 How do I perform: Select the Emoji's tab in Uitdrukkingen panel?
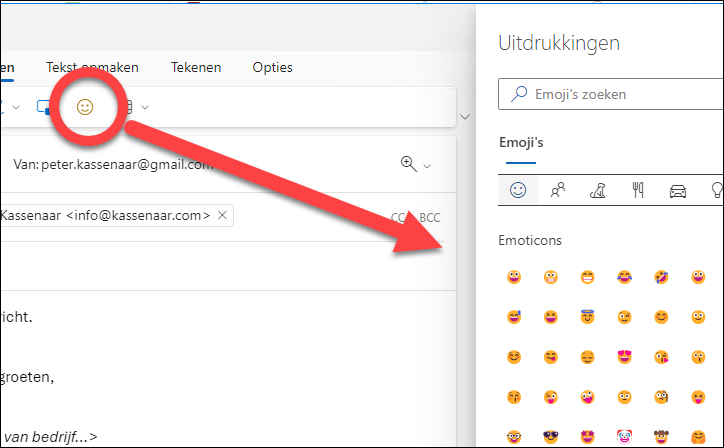point(521,143)
